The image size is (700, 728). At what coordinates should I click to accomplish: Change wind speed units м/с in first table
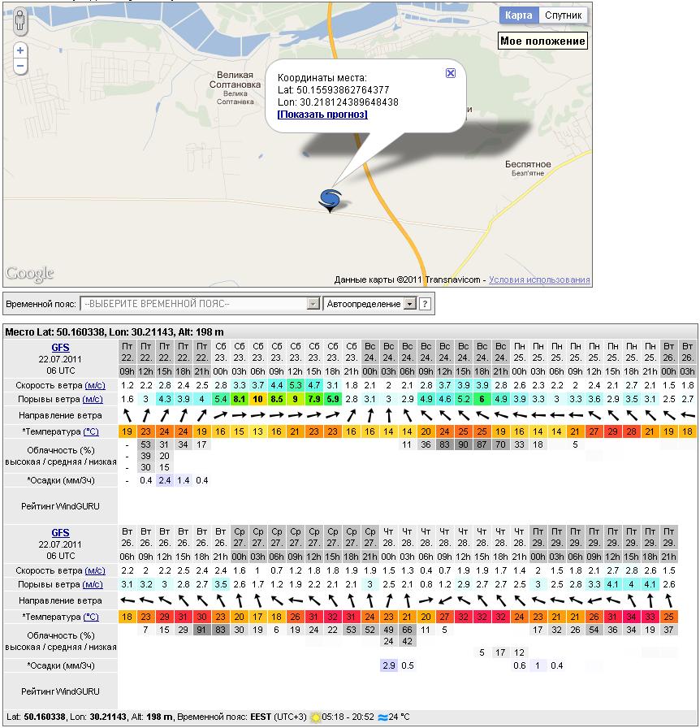[94, 384]
